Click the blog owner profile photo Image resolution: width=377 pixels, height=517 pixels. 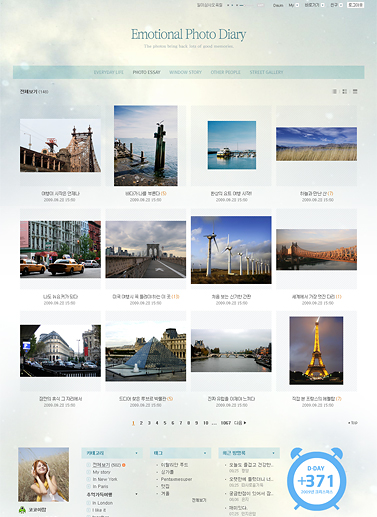point(44,475)
